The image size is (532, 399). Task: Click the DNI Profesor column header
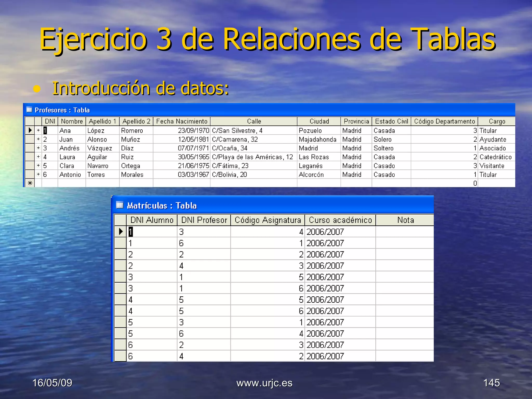tap(204, 220)
